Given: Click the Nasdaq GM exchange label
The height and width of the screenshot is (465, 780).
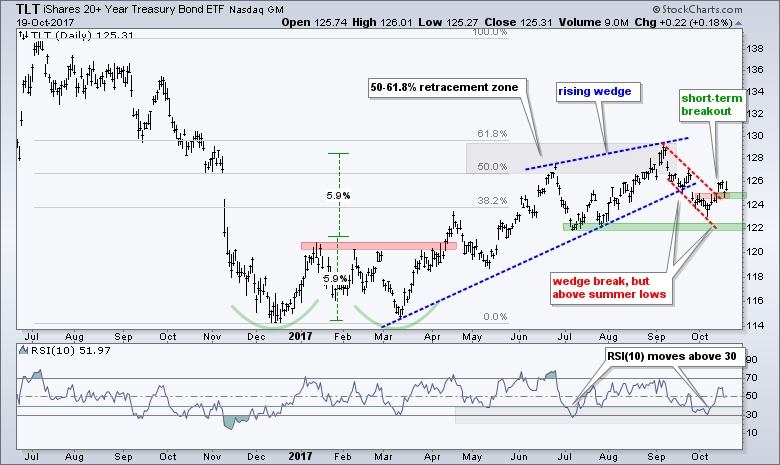Looking at the screenshot, I should click(x=256, y=10).
